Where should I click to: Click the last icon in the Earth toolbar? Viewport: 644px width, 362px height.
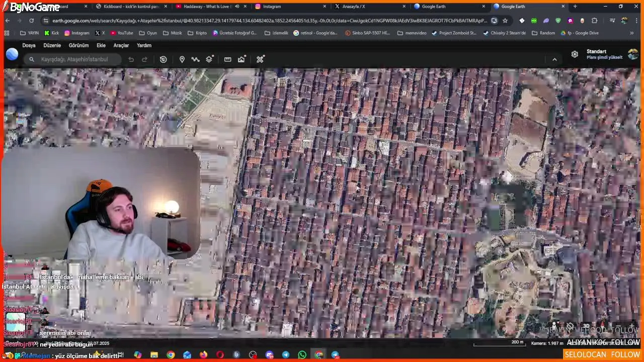[x=260, y=59]
